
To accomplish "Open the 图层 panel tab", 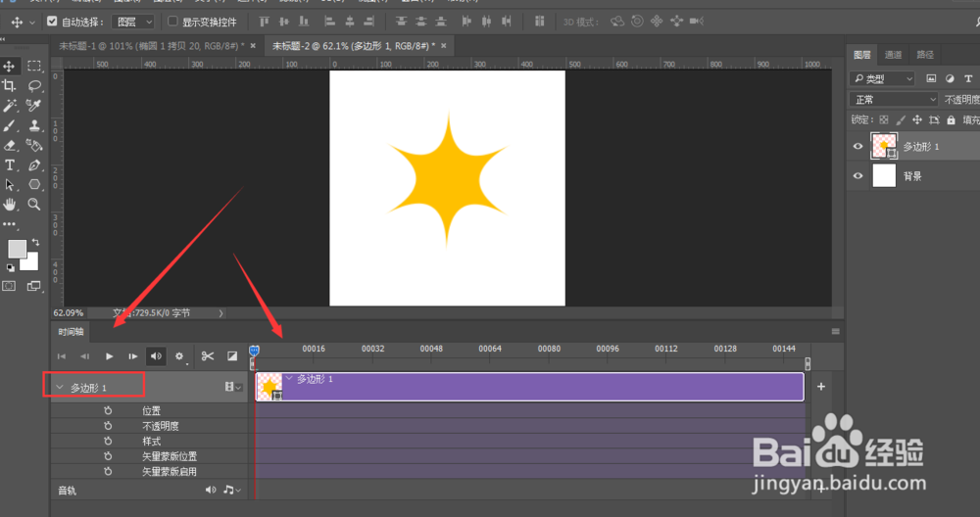I will click(x=861, y=55).
